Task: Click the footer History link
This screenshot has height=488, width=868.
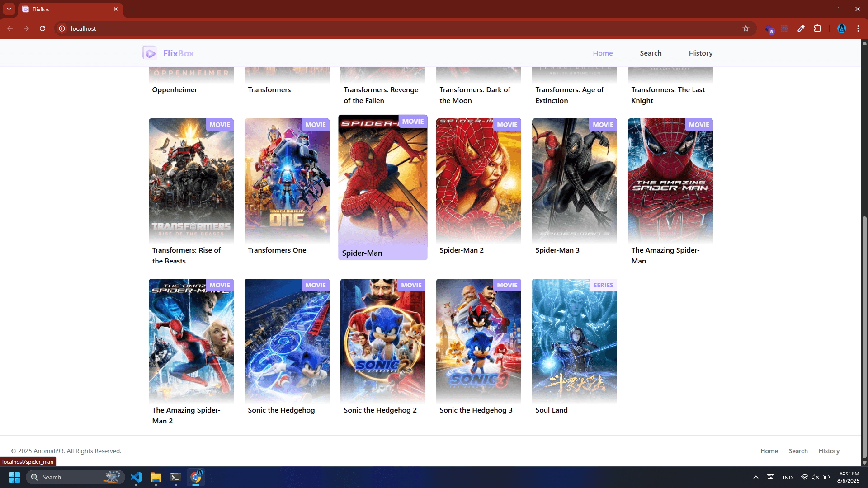Action: pyautogui.click(x=829, y=451)
